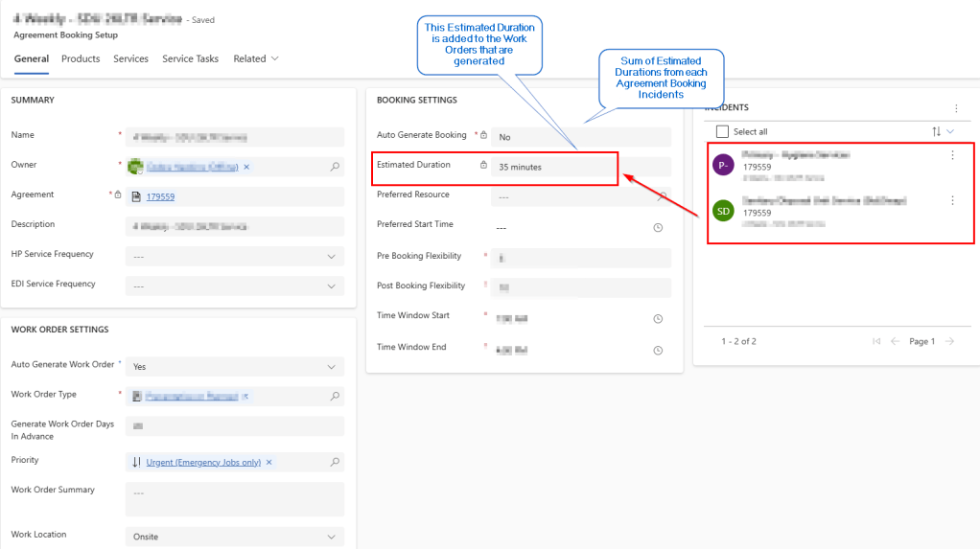The width and height of the screenshot is (980, 549).
Task: Open Incidents panel more commands menu
Action: click(955, 109)
